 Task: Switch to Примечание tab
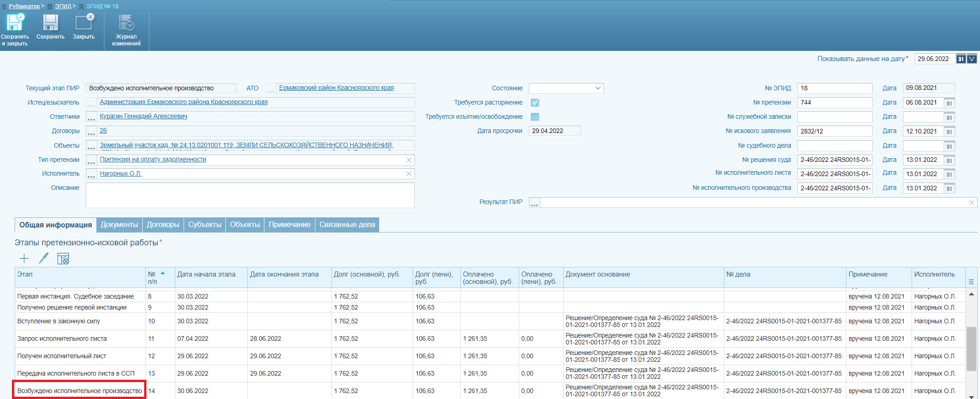click(290, 225)
